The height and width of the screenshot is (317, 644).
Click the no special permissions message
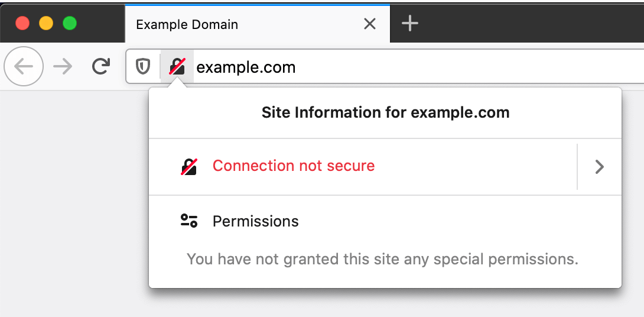[382, 259]
